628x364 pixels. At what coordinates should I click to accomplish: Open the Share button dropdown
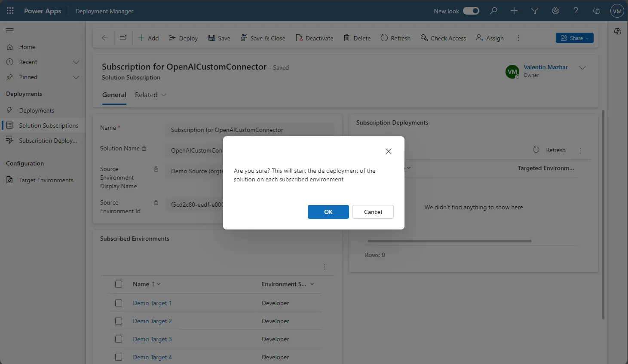575,38
